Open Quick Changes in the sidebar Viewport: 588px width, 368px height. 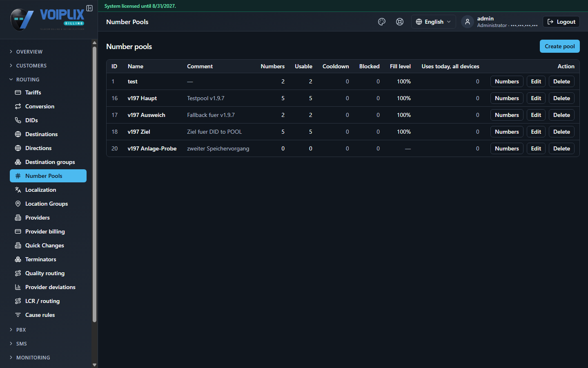click(x=48, y=245)
